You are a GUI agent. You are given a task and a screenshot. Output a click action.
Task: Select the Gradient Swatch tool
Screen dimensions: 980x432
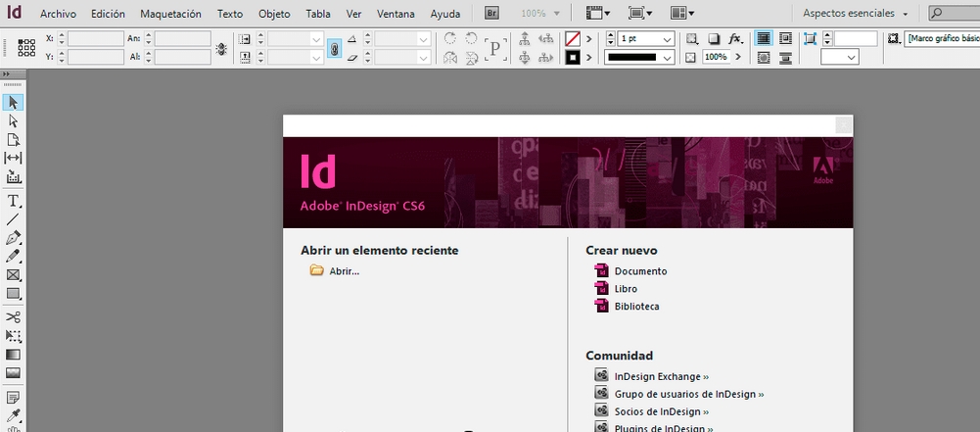(13, 355)
